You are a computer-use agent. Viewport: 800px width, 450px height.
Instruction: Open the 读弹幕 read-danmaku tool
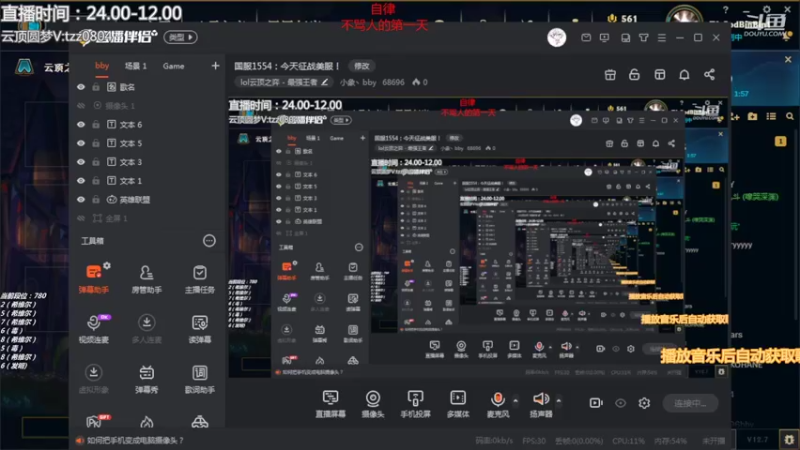pyautogui.click(x=199, y=329)
